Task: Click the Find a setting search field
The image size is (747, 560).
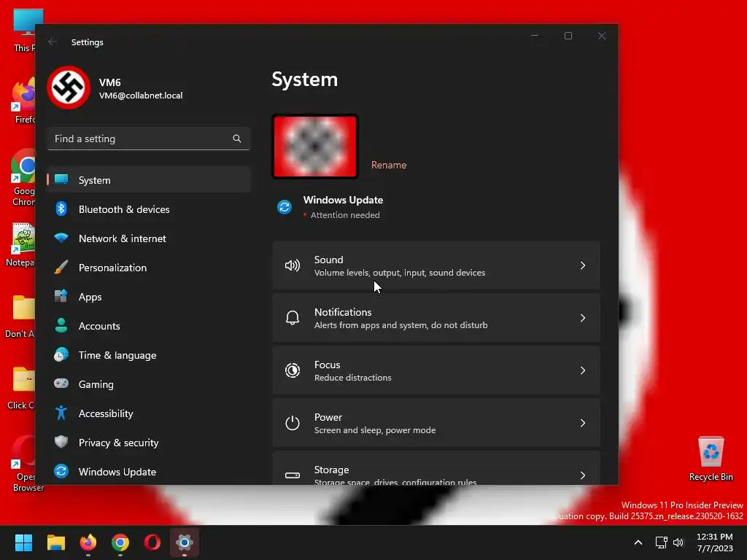Action: click(x=149, y=139)
